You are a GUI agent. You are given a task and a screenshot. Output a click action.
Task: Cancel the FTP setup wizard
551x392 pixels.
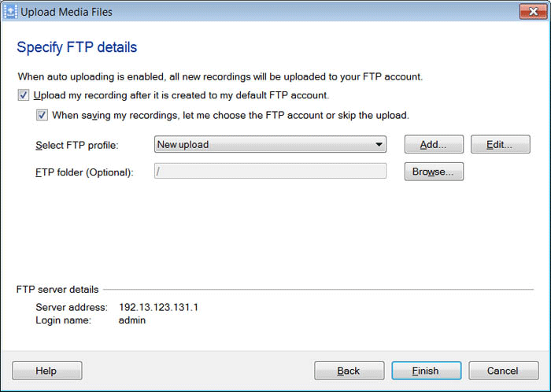tap(503, 371)
